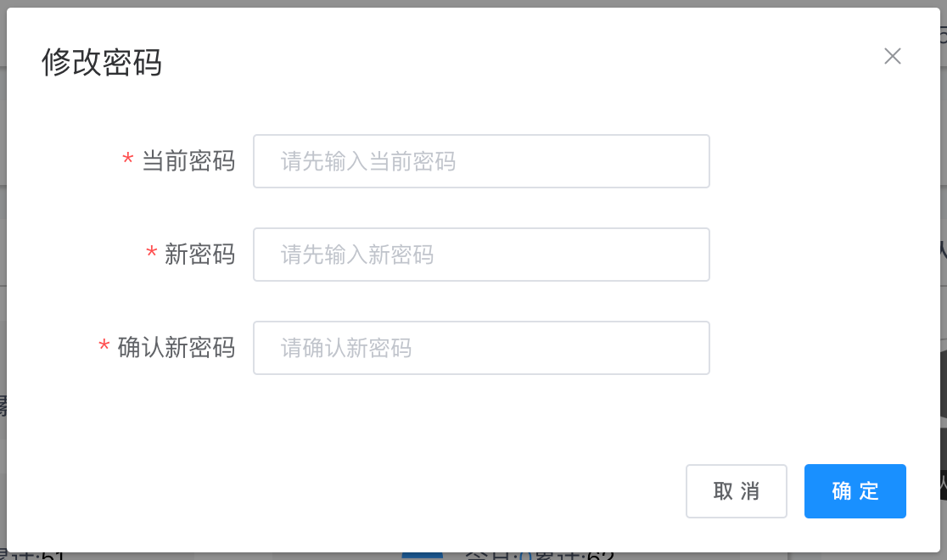
Task: Click the blue icon below the dialog
Action: 422,557
